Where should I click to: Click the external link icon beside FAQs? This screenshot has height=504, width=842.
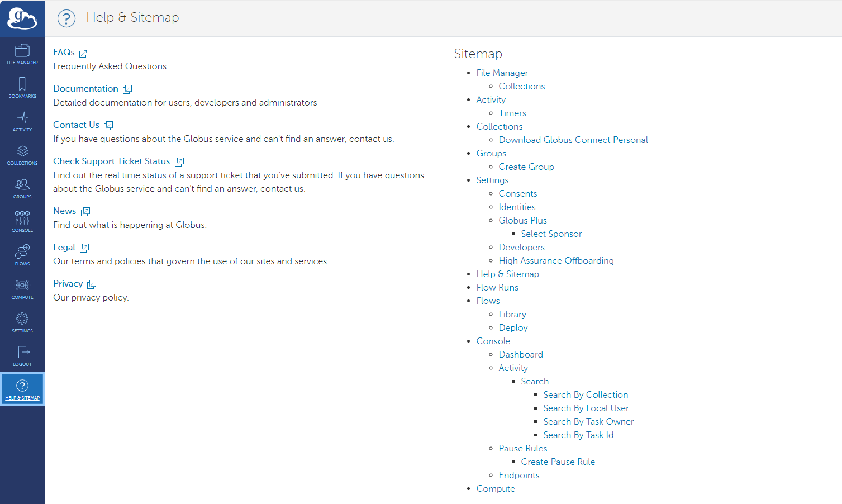tap(84, 53)
